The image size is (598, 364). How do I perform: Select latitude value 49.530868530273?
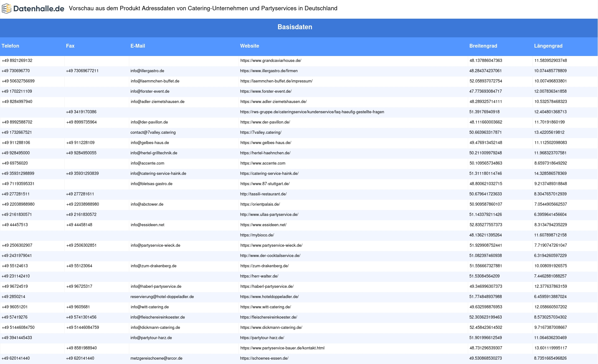click(486, 358)
